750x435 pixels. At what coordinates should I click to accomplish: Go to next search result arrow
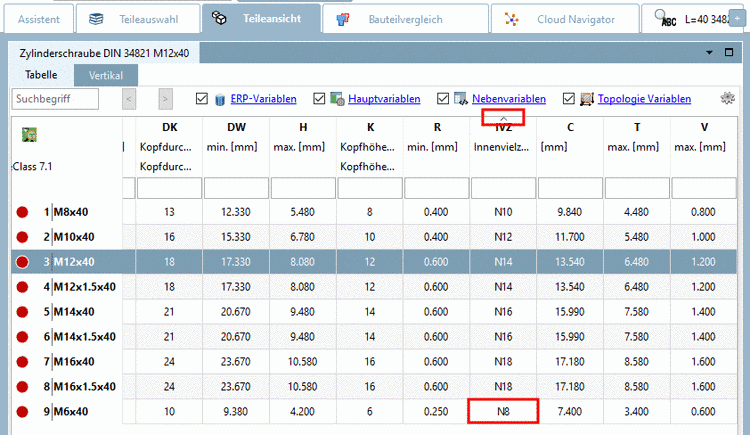click(165, 99)
